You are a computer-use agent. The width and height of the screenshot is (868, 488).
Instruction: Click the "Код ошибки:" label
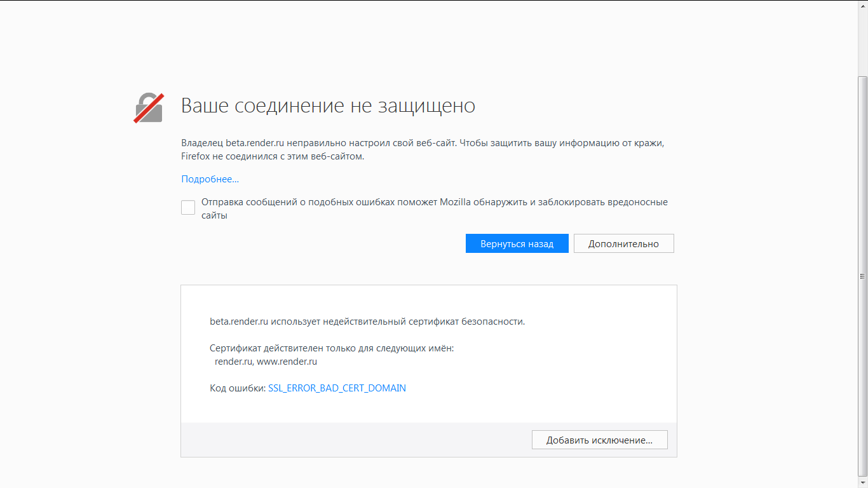(238, 388)
